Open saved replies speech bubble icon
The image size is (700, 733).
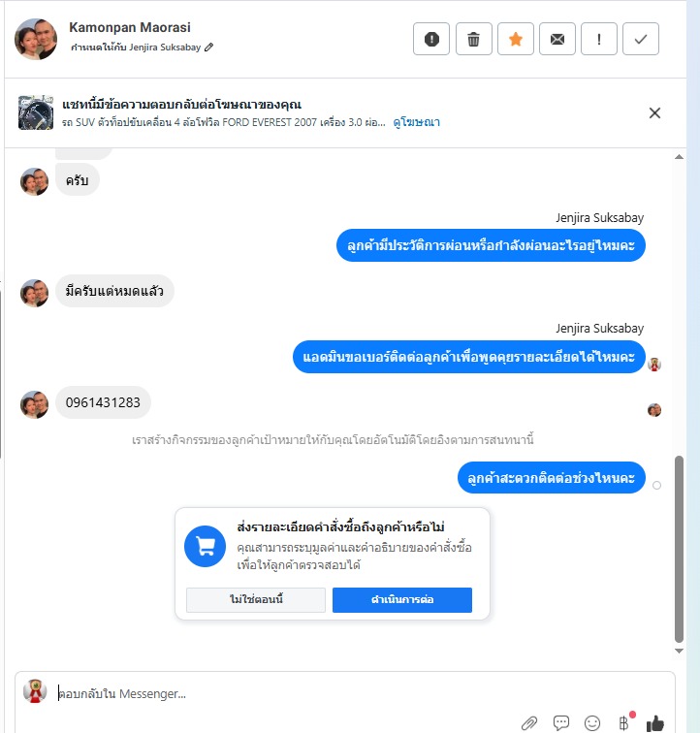(x=560, y=723)
